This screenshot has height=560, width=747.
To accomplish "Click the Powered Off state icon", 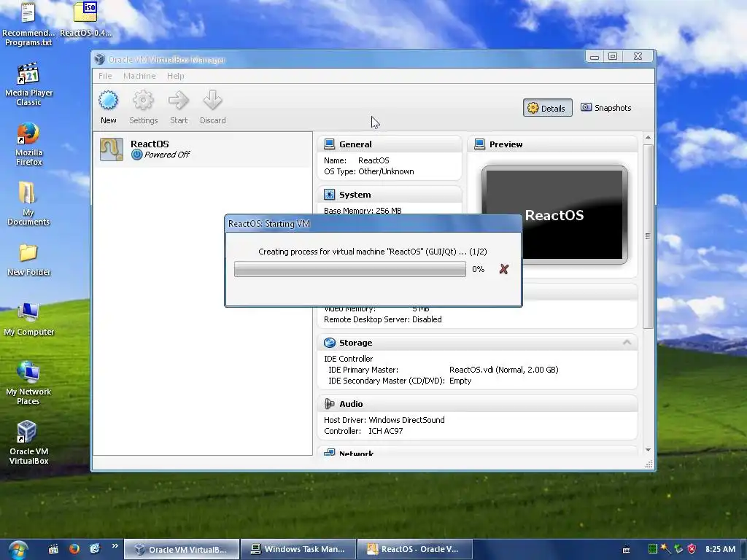I will 136,155.
